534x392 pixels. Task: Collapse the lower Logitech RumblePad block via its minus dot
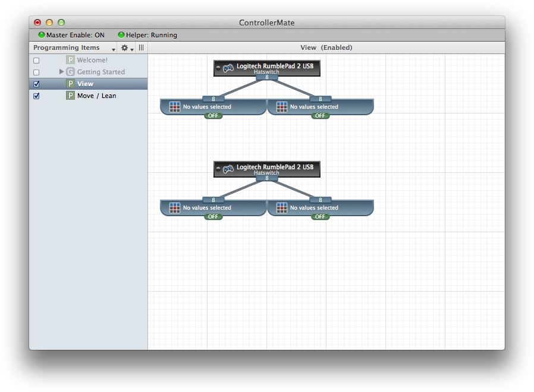tap(218, 169)
